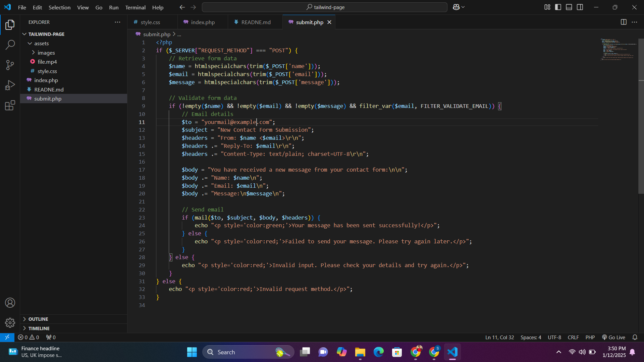Toggle the bottom Panel visibility
This screenshot has width=644, height=362.
(x=569, y=7)
